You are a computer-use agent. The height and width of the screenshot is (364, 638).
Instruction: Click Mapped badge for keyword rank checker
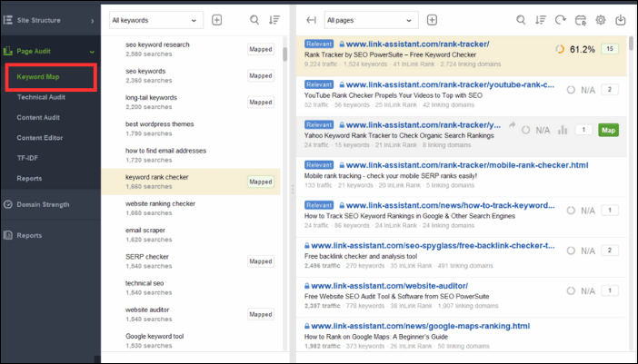(261, 182)
